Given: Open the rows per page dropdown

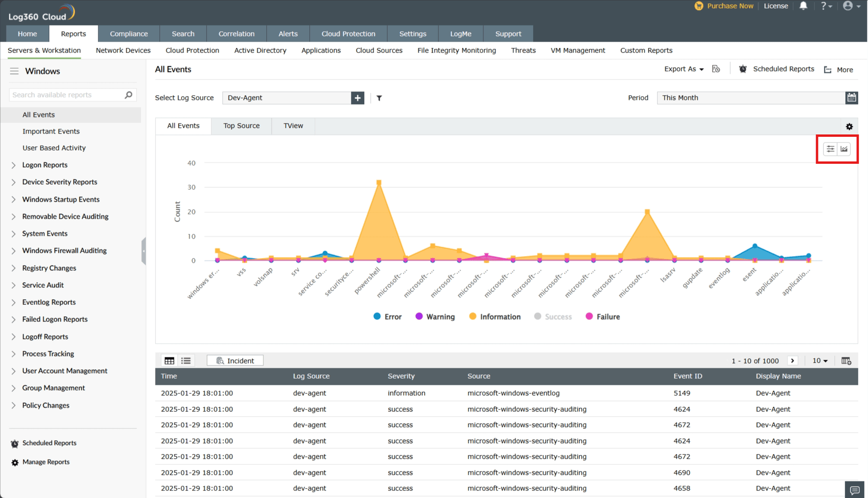Looking at the screenshot, I should click(x=820, y=361).
